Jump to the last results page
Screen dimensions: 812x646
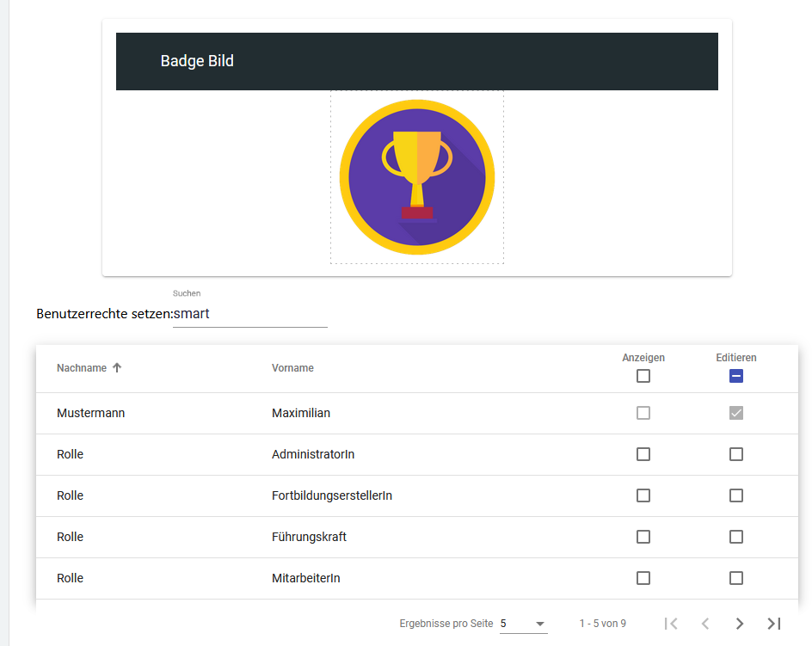tap(773, 624)
